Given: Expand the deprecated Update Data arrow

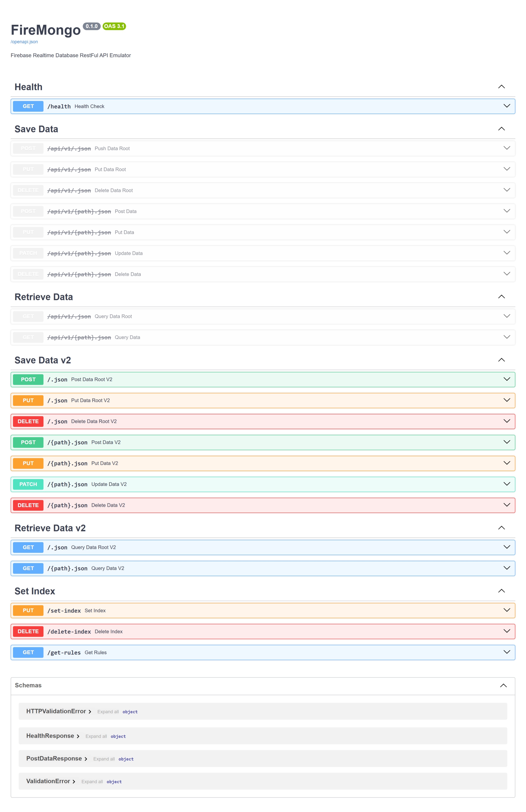Looking at the screenshot, I should [507, 253].
